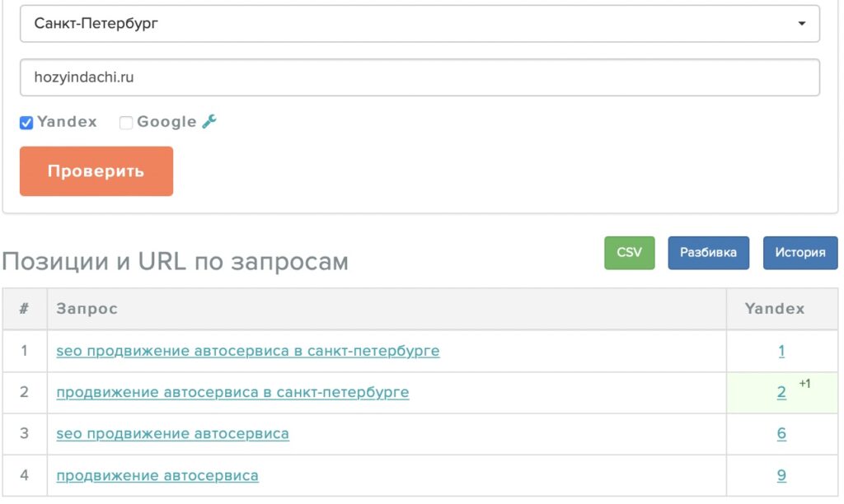Click Yandex position 9 link
Viewport: 844px width, 504px height.
781,475
